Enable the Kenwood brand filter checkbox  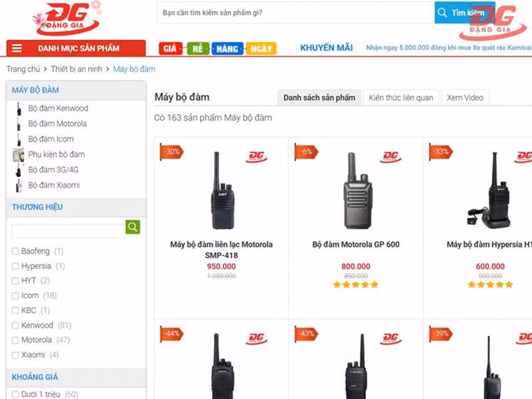(15, 325)
